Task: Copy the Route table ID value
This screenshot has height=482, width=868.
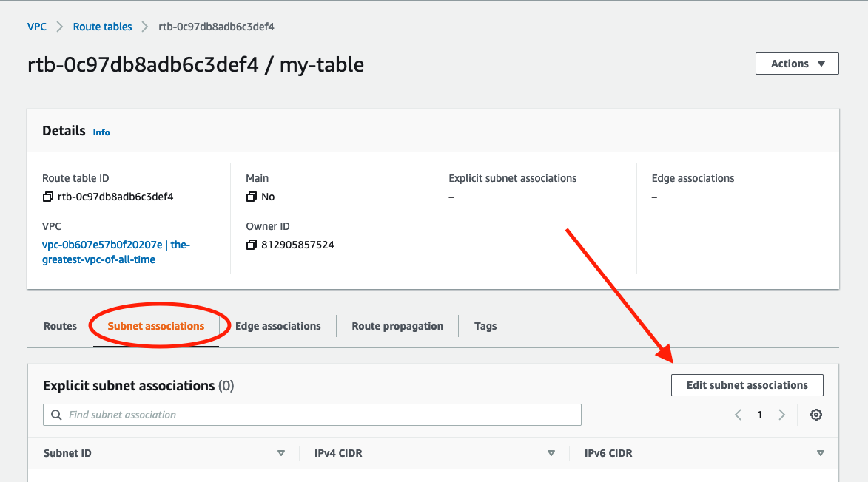Action: 48,197
